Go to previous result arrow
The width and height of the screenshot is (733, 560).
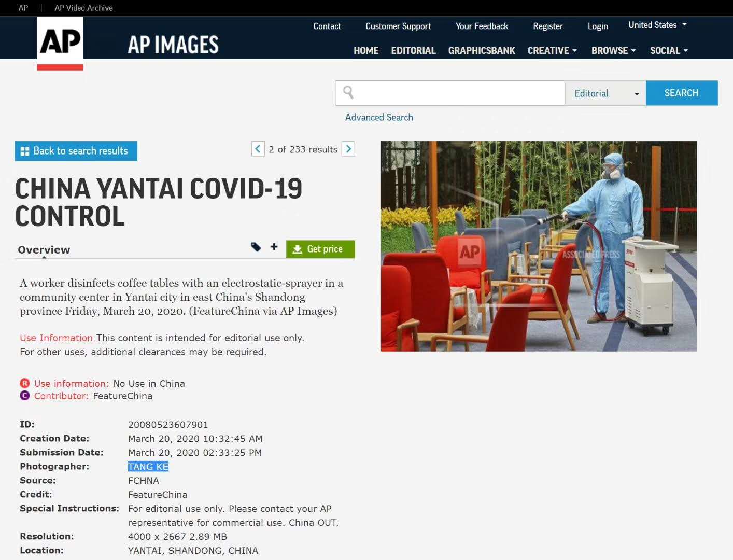click(258, 149)
